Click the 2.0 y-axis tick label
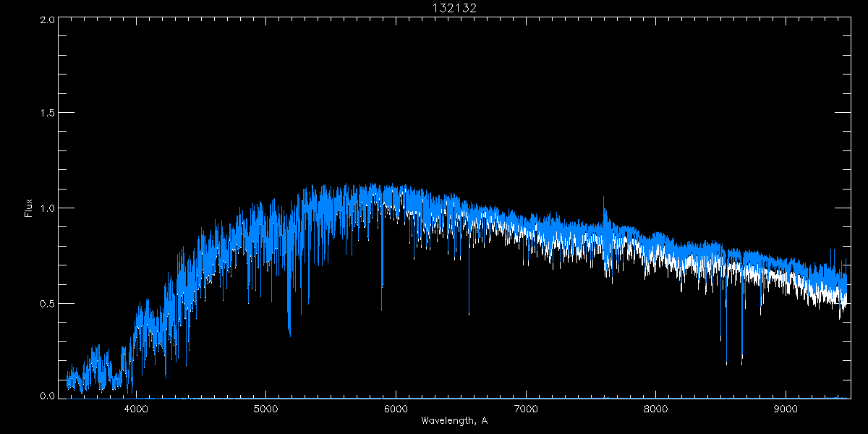This screenshot has height=434, width=868. click(x=48, y=20)
